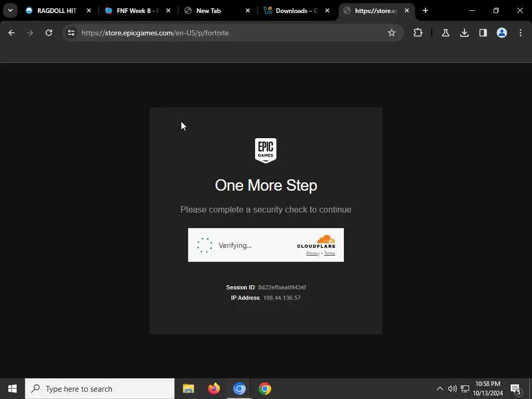Go forward with the forward arrow
The image size is (532, 399).
[x=30, y=33]
